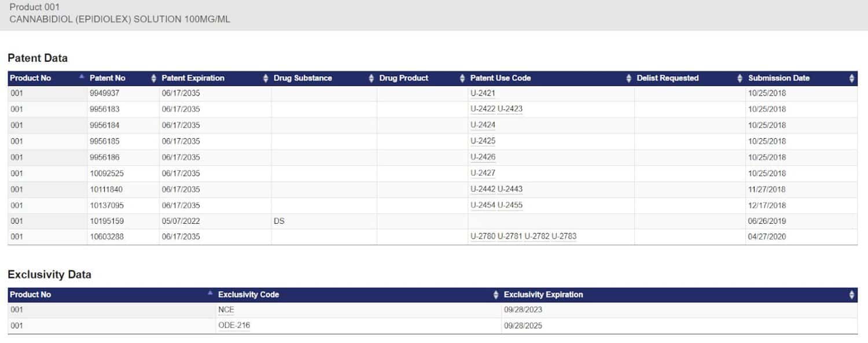Open patent use code U-2423

pos(510,109)
